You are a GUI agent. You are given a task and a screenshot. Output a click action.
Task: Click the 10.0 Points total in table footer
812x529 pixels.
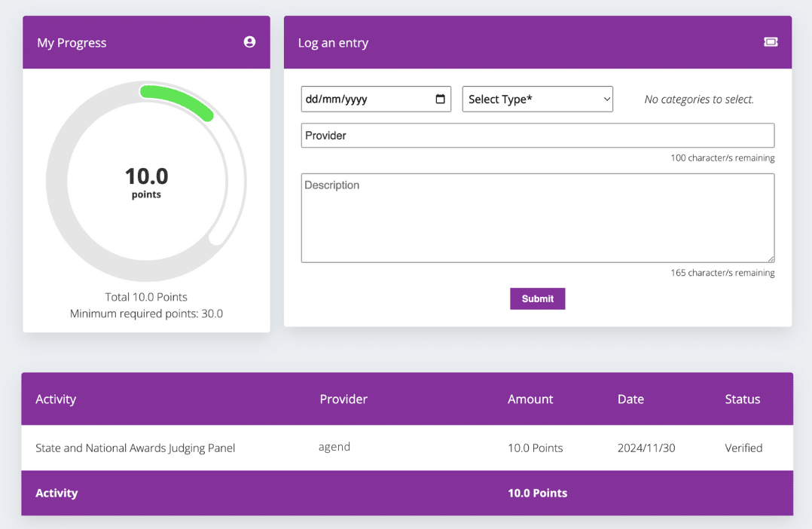tap(537, 494)
